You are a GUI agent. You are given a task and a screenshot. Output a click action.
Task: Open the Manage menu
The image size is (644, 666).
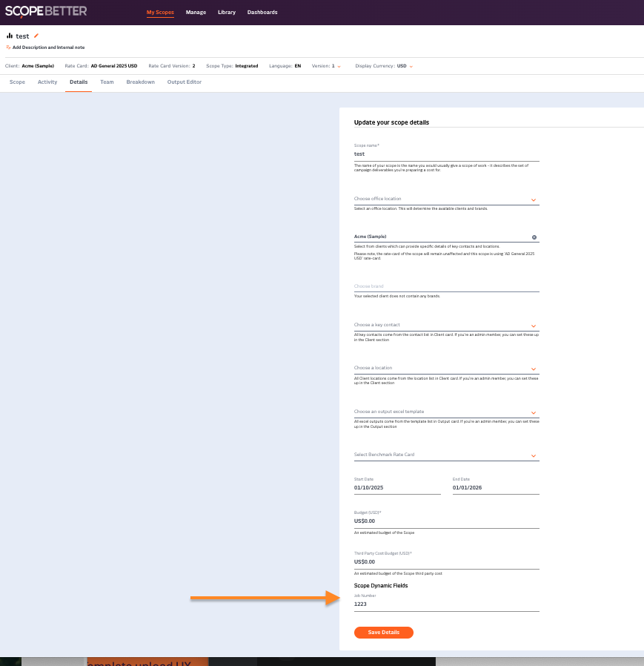[x=196, y=13]
